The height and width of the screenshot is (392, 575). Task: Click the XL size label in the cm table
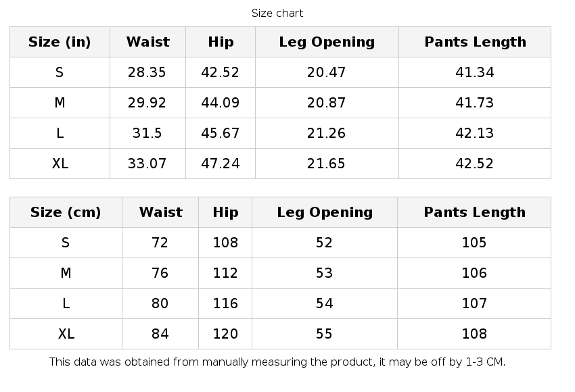[x=66, y=334]
